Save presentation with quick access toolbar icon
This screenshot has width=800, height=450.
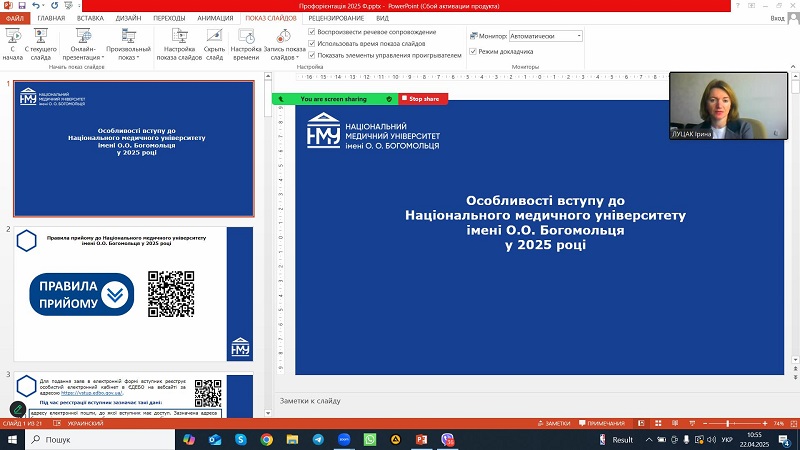(x=22, y=6)
